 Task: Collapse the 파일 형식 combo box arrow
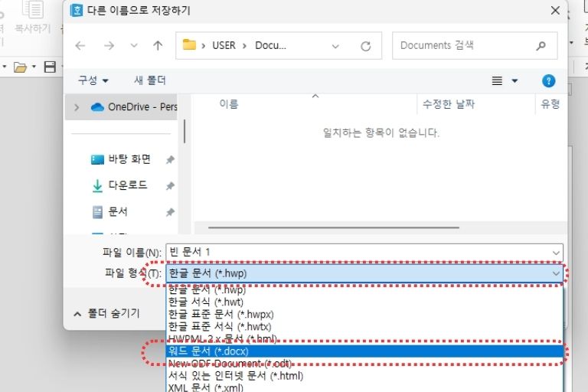[x=556, y=274]
